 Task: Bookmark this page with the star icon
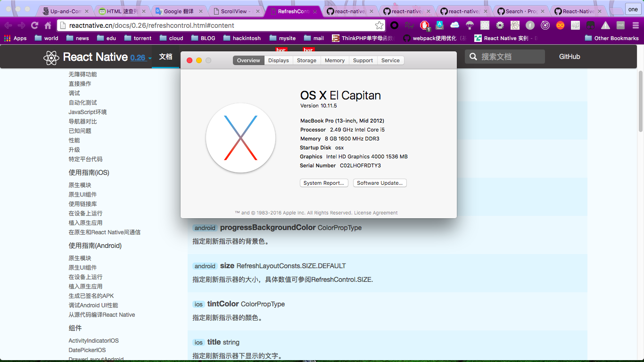pos(379,25)
